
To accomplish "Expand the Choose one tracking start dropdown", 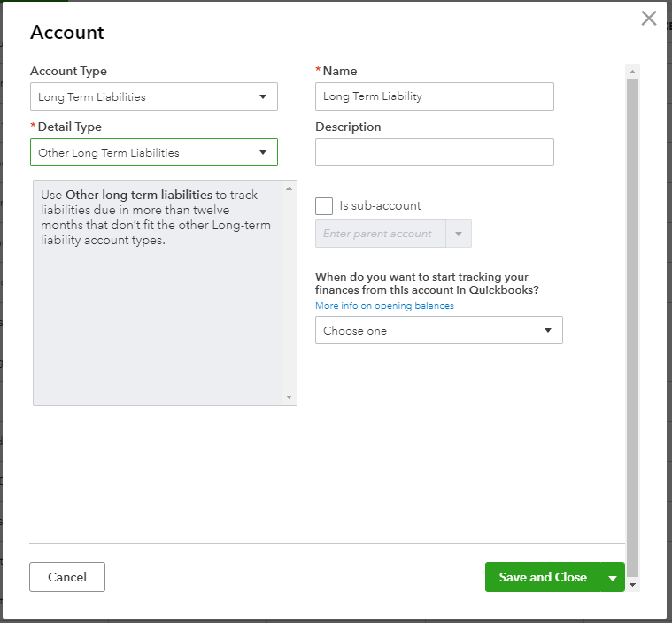I will [x=438, y=331].
